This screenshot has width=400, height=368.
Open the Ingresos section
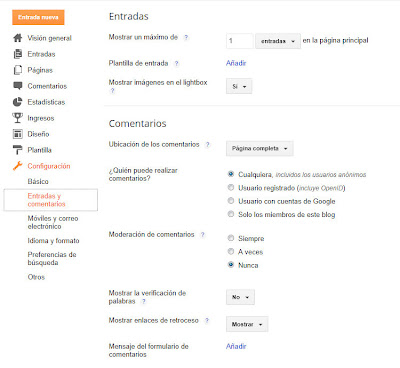click(x=41, y=118)
